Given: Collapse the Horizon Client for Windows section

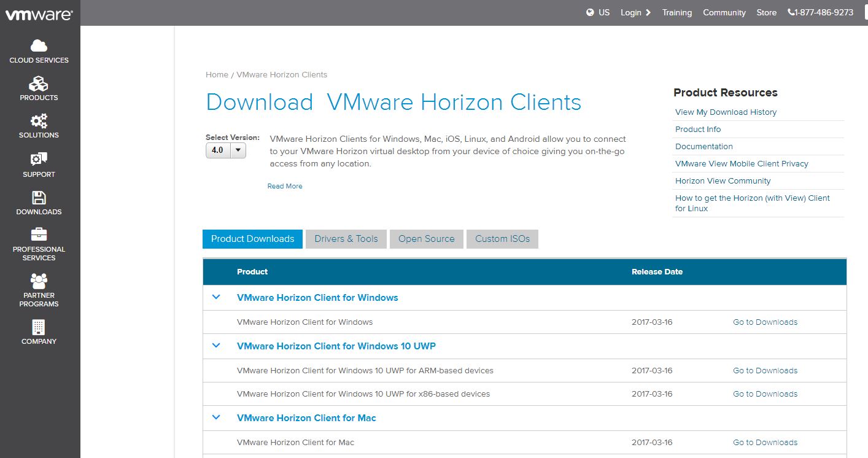Looking at the screenshot, I should [x=216, y=297].
